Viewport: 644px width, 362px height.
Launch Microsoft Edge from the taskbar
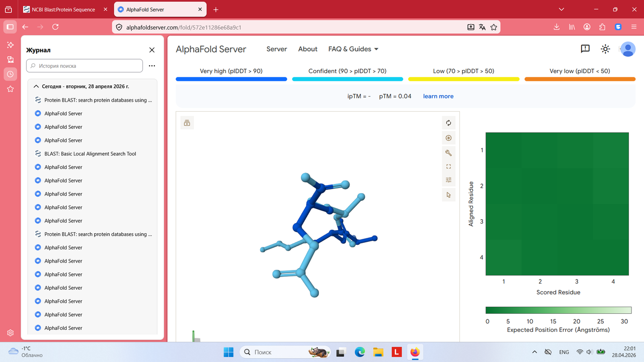tap(360, 352)
